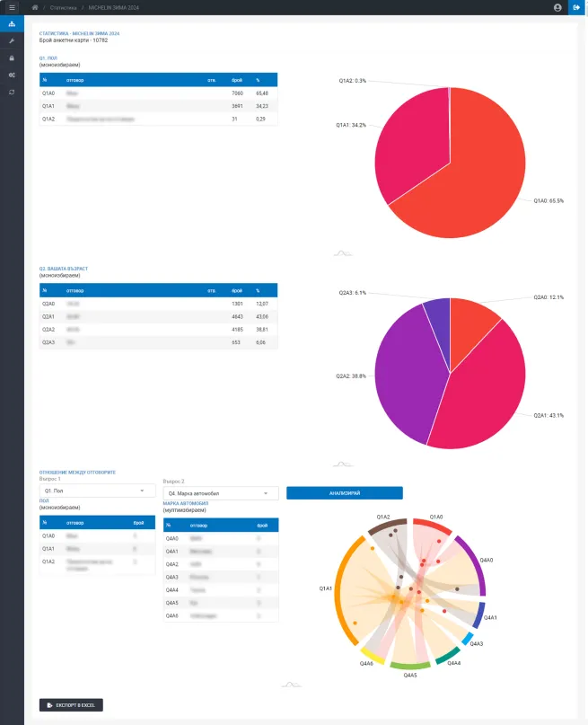The height and width of the screenshot is (725, 588).
Task: Open the gears settings sidebar icon
Action: [x=12, y=75]
